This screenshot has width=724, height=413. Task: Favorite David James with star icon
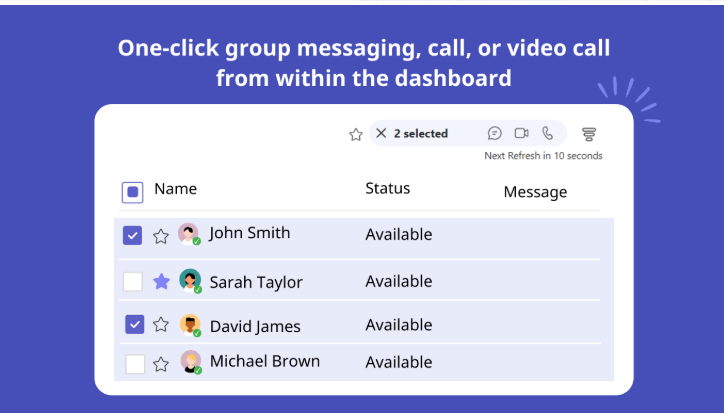161,325
